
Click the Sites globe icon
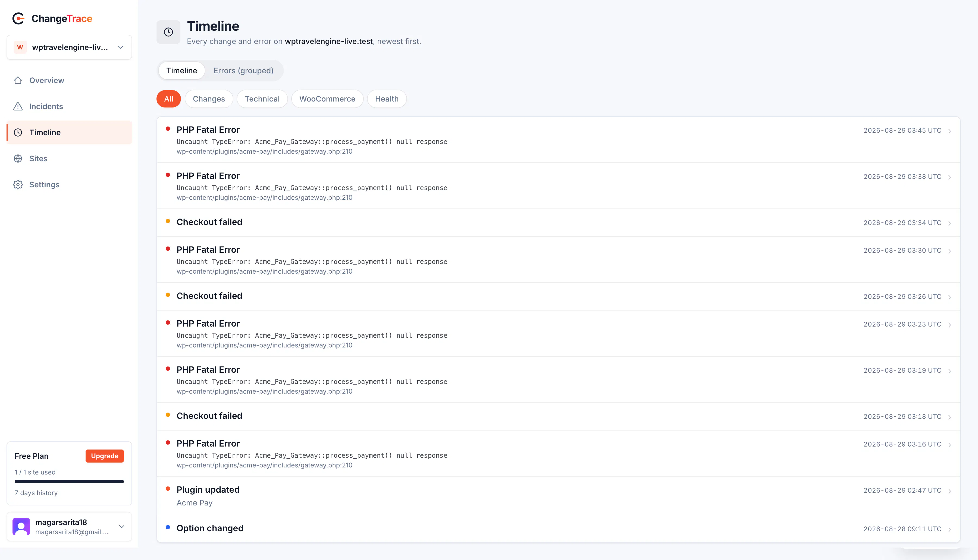point(18,159)
